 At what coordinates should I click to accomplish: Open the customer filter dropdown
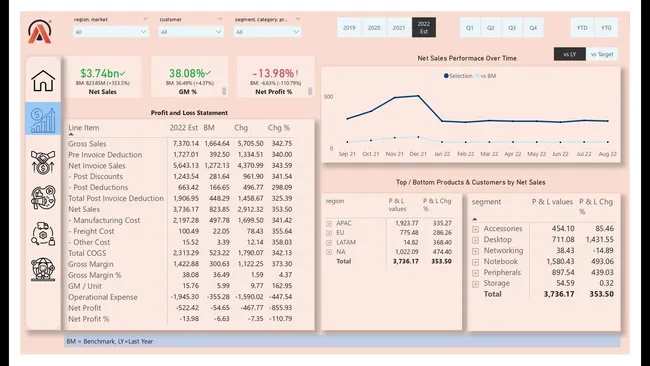pos(191,32)
